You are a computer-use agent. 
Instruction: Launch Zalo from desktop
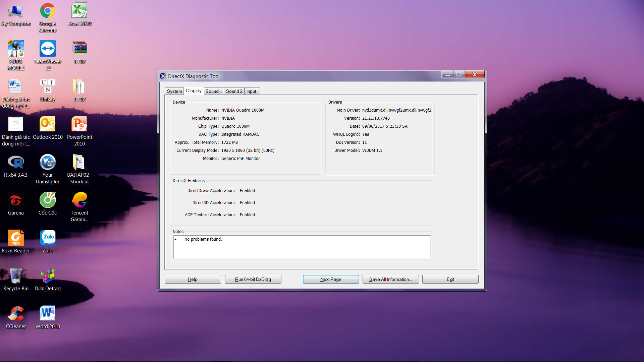click(48, 241)
